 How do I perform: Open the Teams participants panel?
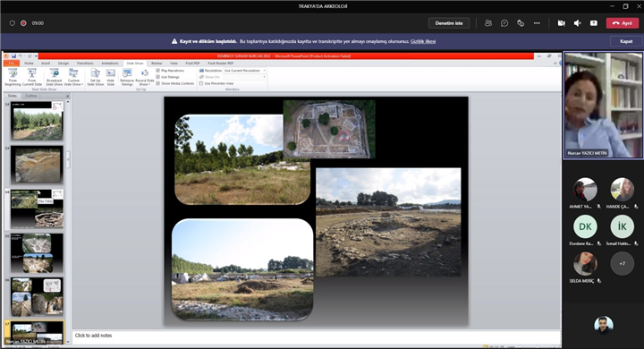(x=488, y=23)
